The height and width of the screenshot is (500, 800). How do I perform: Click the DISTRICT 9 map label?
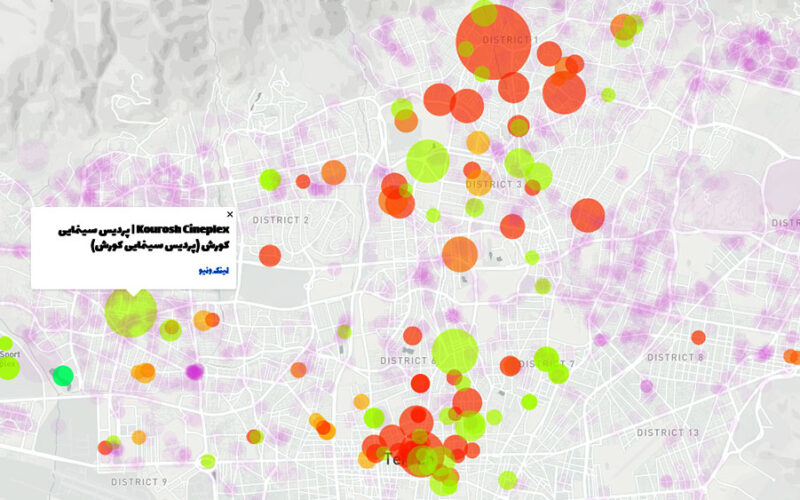139,482
